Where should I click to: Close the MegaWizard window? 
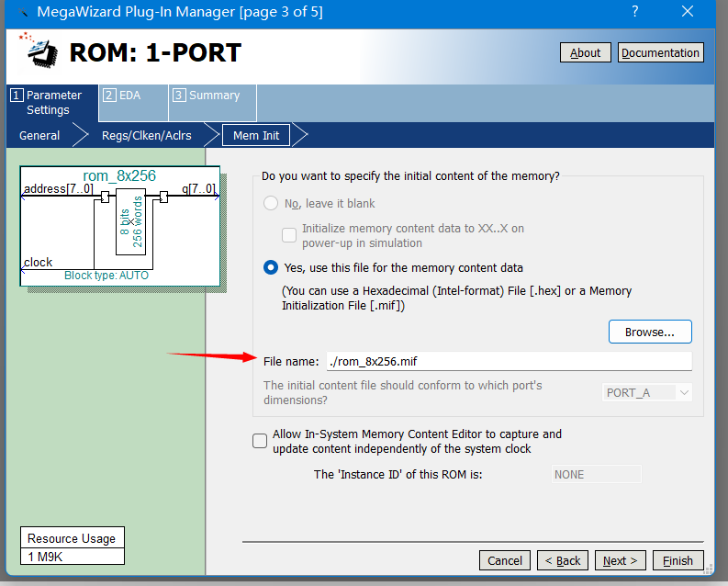pos(688,11)
